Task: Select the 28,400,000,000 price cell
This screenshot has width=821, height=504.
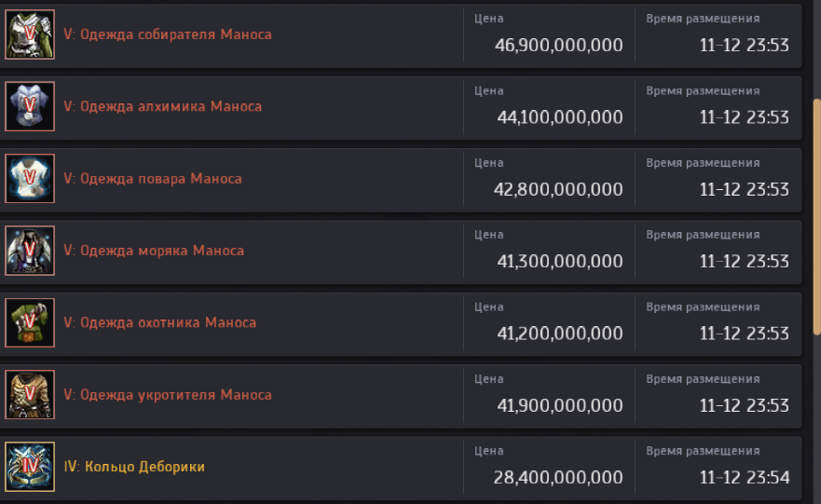Action: point(558,478)
